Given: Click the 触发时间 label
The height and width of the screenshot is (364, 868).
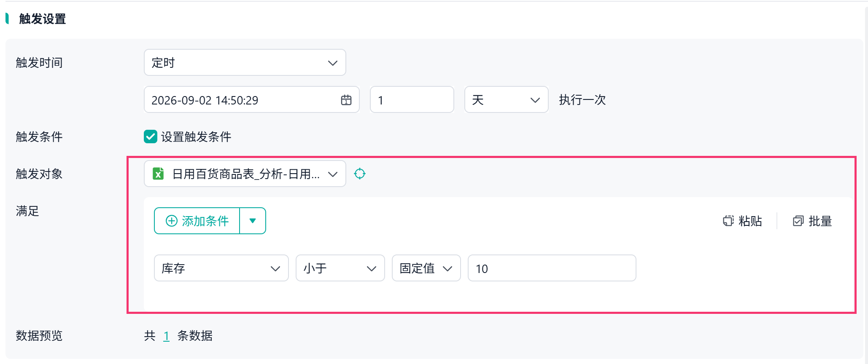Looking at the screenshot, I should click(39, 62).
